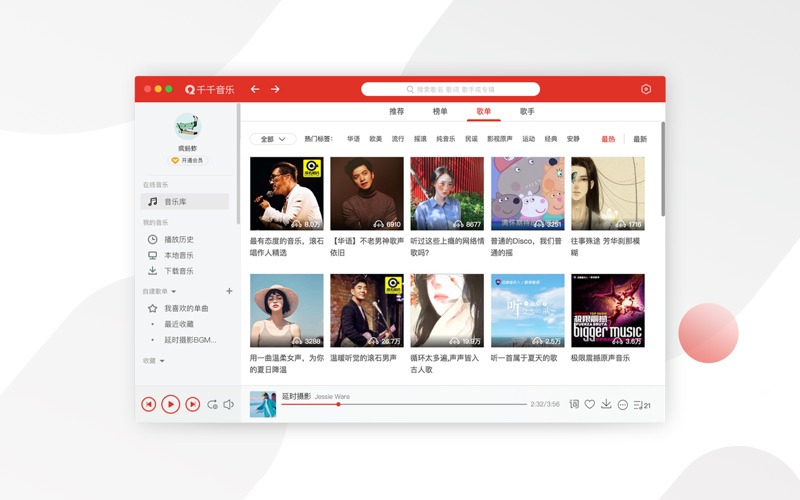Open the 全部 category dropdown
Viewport: 800px width, 500px height.
[273, 139]
